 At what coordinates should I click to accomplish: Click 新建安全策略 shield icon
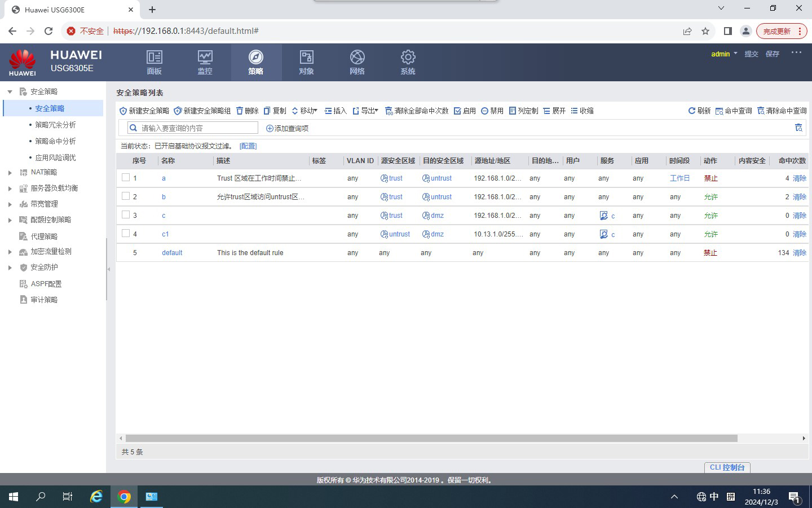click(123, 111)
